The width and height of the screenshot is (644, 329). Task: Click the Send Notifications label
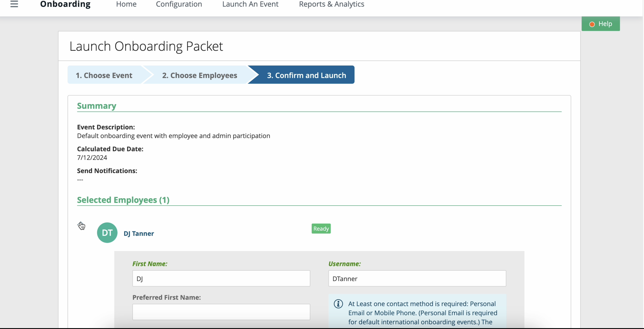pos(107,171)
